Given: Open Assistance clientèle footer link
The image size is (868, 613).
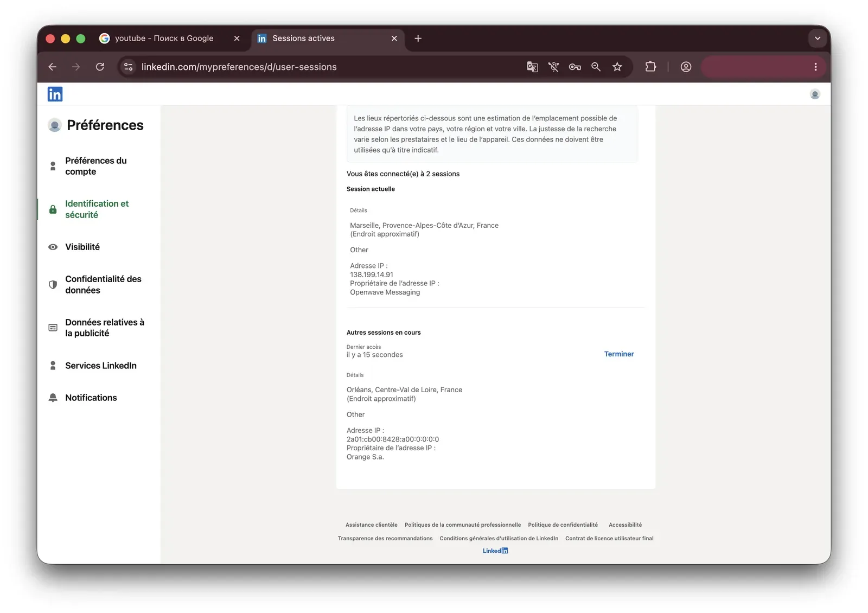Looking at the screenshot, I should tap(372, 525).
